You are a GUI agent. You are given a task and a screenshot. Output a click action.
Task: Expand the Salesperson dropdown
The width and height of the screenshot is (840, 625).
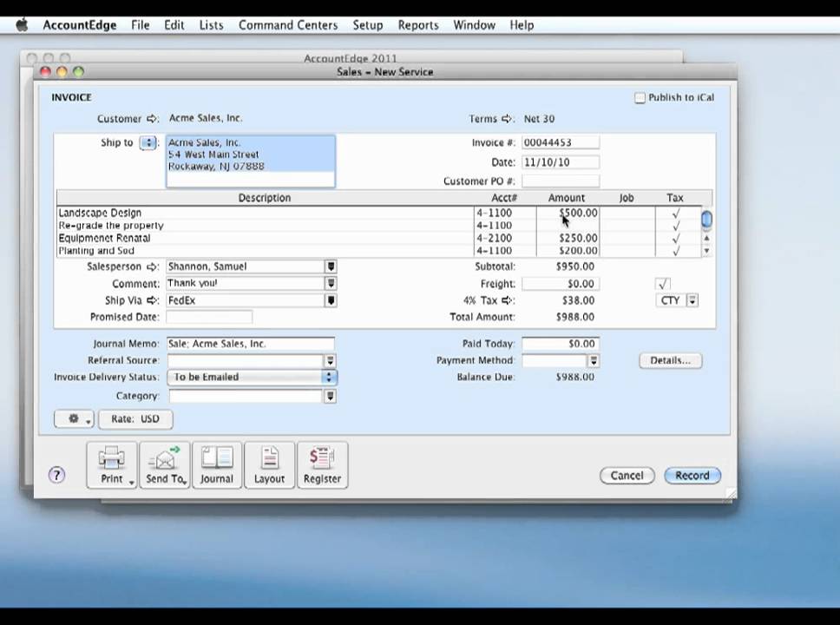[x=331, y=266]
